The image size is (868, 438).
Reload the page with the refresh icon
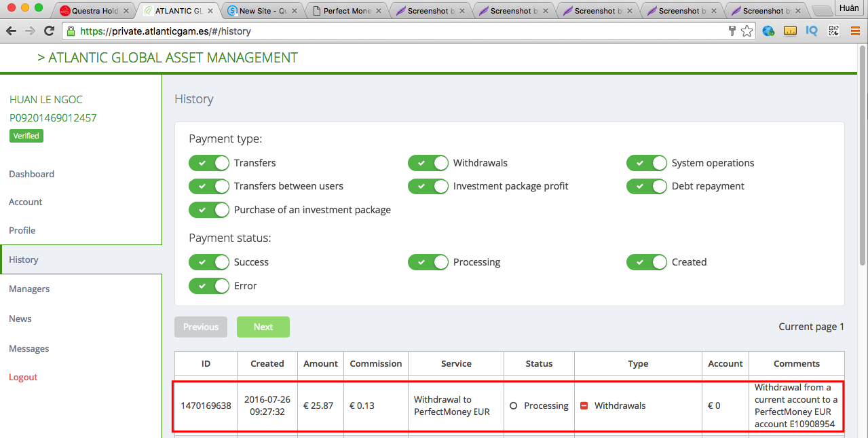(x=49, y=31)
